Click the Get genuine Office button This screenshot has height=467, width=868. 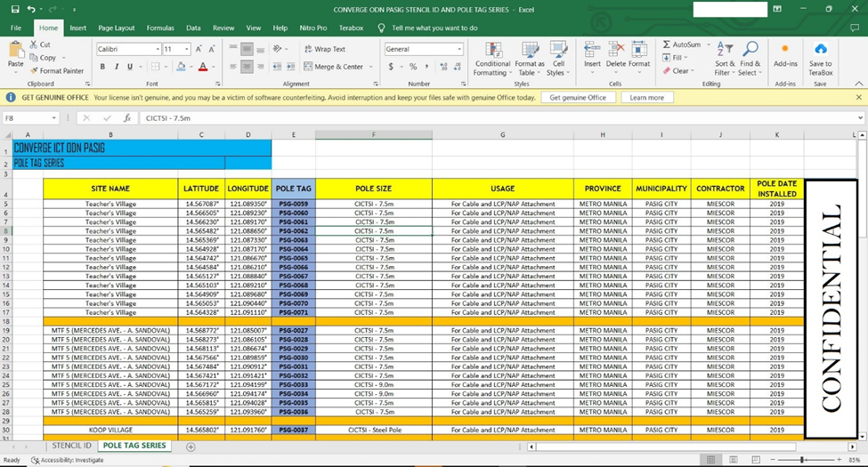click(578, 97)
